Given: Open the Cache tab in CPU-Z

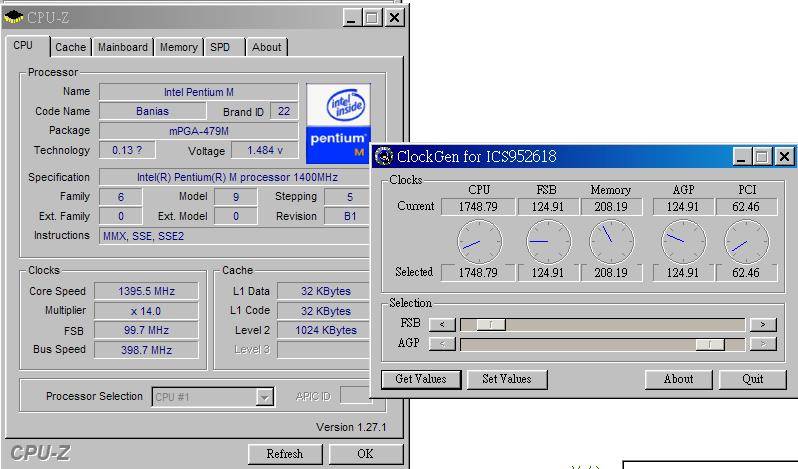Looking at the screenshot, I should click(x=71, y=47).
